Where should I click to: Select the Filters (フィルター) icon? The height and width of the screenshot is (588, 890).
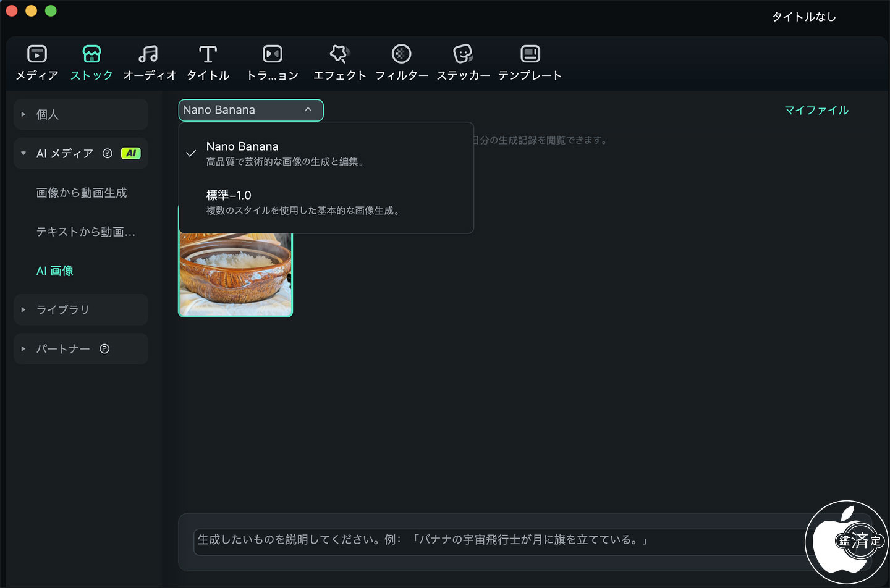point(401,54)
